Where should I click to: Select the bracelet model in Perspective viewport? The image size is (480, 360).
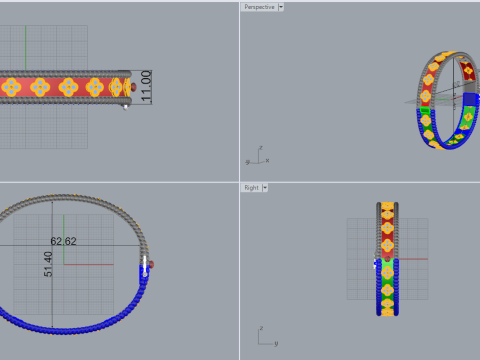click(x=448, y=100)
